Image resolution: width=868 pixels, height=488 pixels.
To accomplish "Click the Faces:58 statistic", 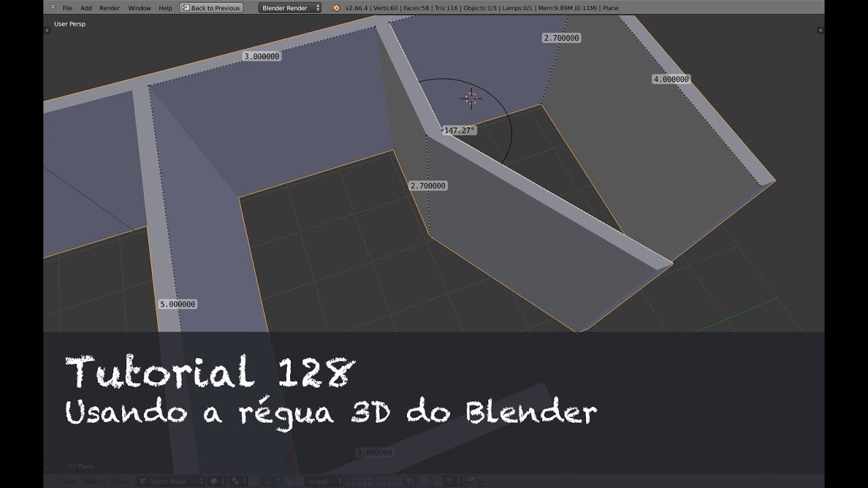I will pyautogui.click(x=417, y=8).
